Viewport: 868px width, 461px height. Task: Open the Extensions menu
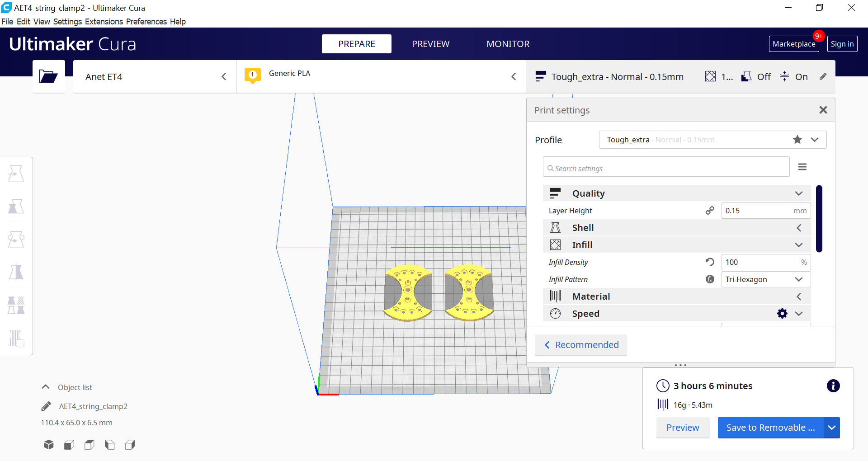point(104,22)
